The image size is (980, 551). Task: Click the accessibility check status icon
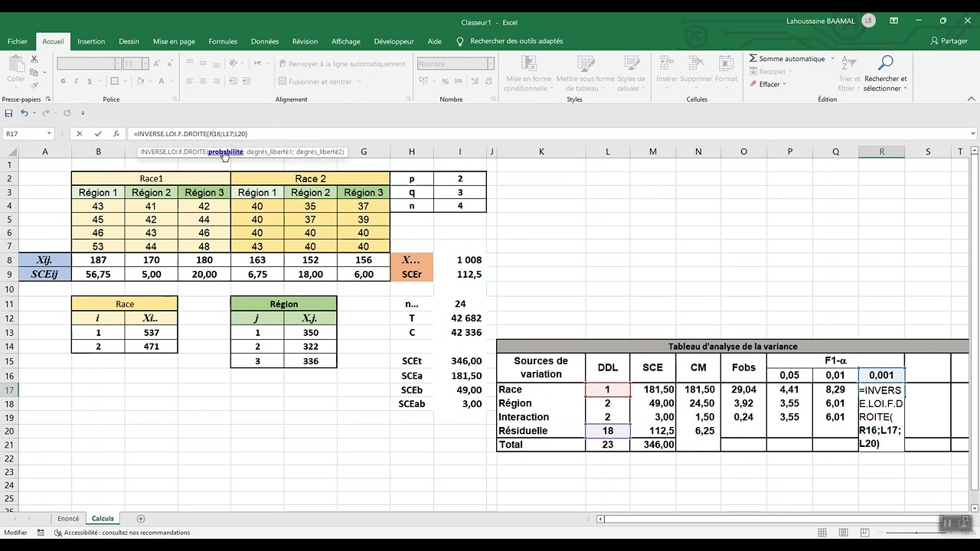[x=58, y=533]
